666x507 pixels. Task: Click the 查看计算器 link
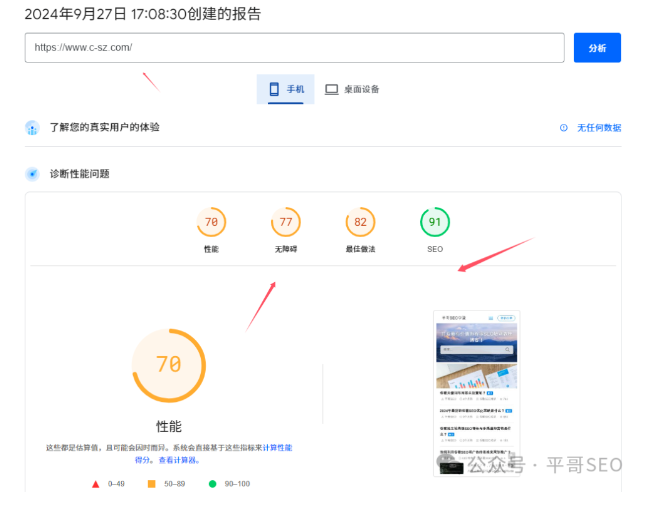[179, 460]
